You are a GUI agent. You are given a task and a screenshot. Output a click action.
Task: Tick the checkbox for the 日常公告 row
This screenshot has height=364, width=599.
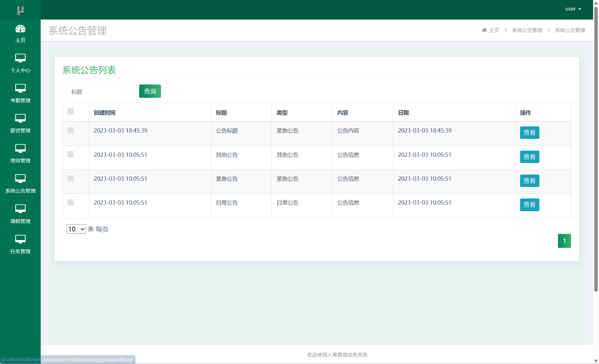point(71,202)
